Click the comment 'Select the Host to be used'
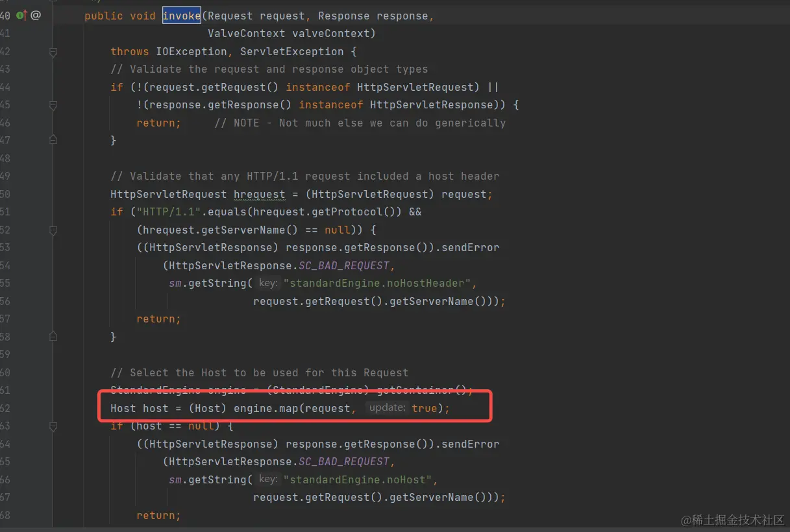Image resolution: width=790 pixels, height=532 pixels. (x=260, y=372)
